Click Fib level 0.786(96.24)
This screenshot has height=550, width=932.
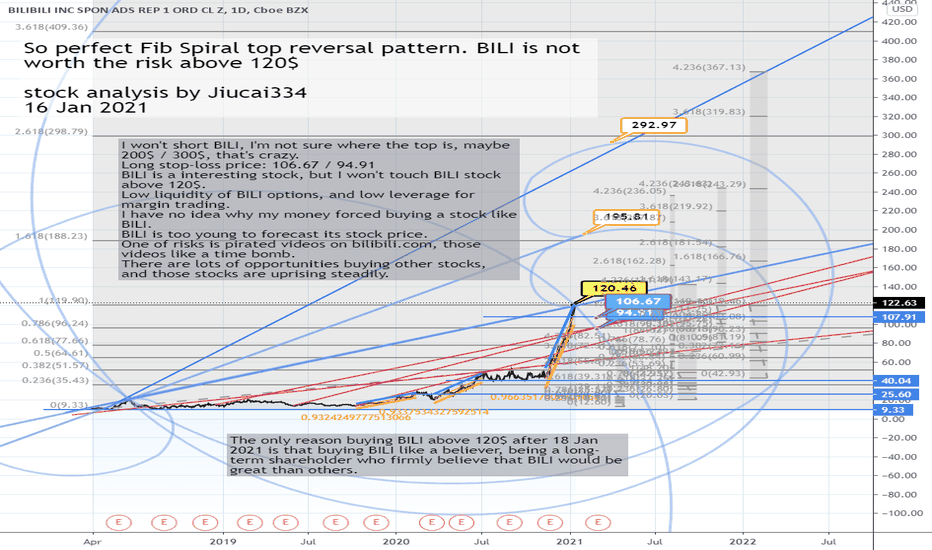[55, 323]
